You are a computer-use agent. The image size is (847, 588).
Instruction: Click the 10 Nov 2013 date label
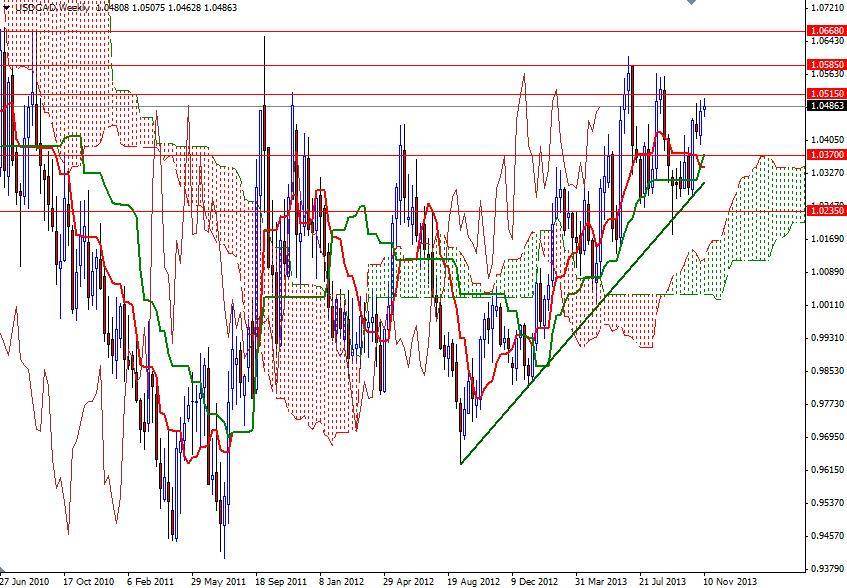(x=727, y=579)
